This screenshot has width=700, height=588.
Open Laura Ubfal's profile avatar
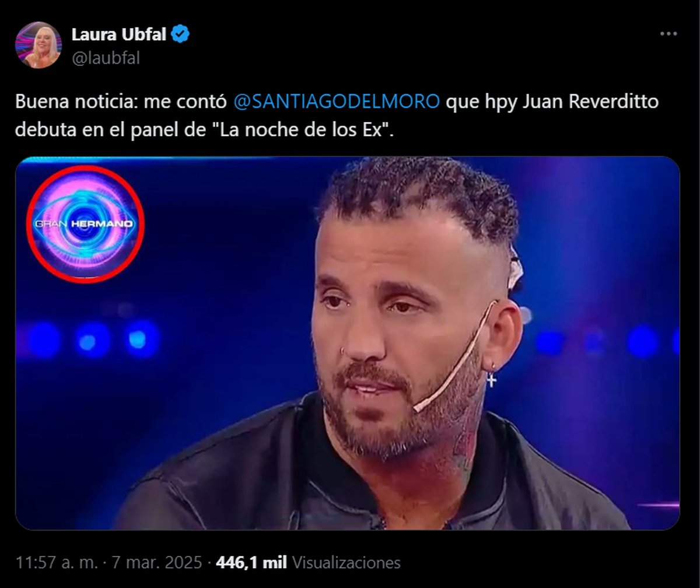pos(38,45)
